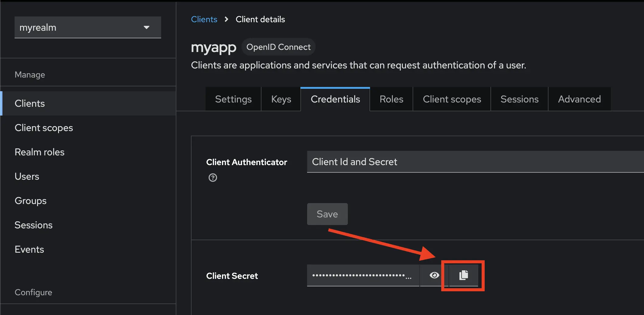This screenshot has height=315, width=644.
Task: Select Users in the sidebar
Action: click(27, 176)
